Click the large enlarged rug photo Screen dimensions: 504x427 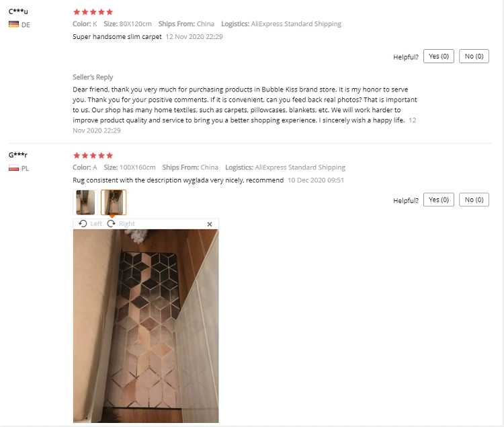coord(146,325)
